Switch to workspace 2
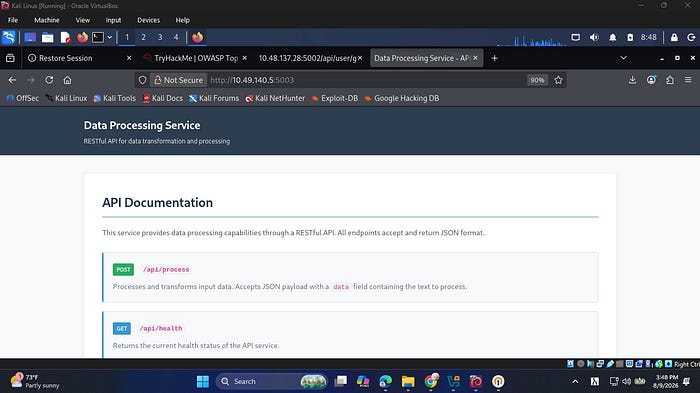The width and height of the screenshot is (700, 393). click(143, 38)
